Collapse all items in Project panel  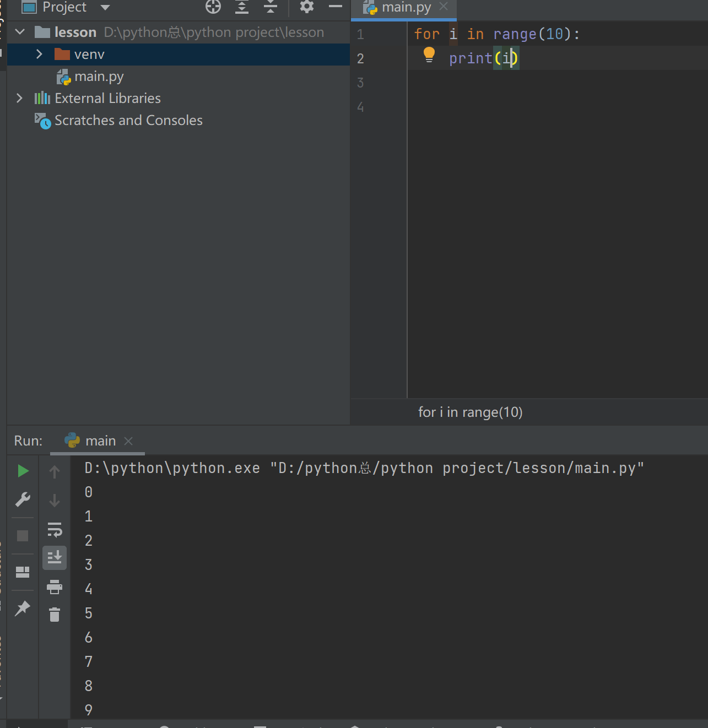tap(271, 7)
